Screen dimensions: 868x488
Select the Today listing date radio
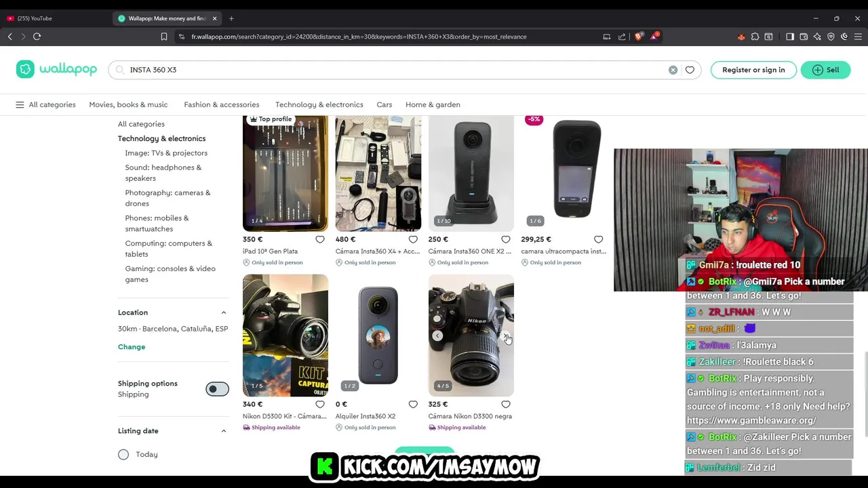point(123,455)
